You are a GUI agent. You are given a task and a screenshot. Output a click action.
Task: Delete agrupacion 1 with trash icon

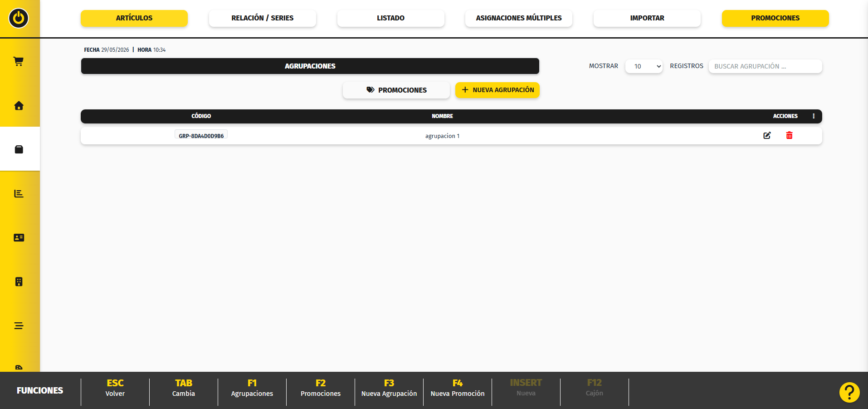789,135
